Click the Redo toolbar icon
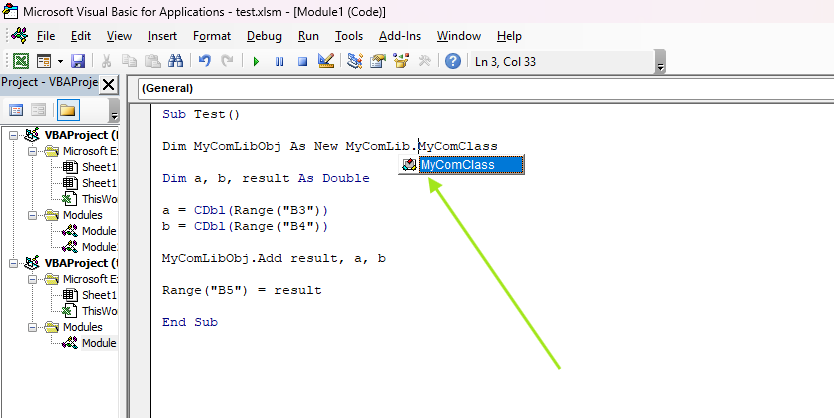The width and height of the screenshot is (834, 418). point(227,61)
